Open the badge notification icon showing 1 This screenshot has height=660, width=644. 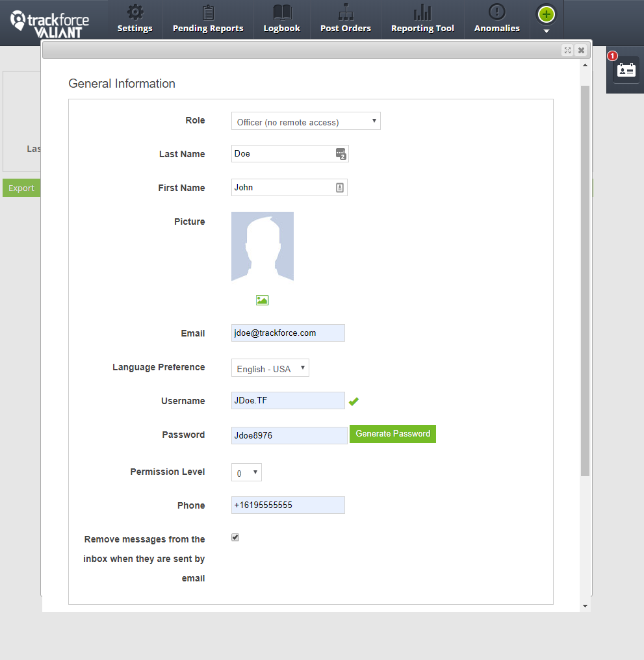click(x=625, y=69)
